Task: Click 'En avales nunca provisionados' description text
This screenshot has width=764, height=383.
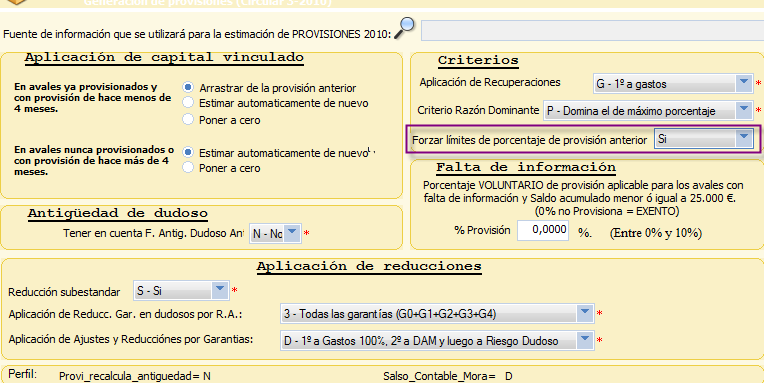Action: click(94, 161)
